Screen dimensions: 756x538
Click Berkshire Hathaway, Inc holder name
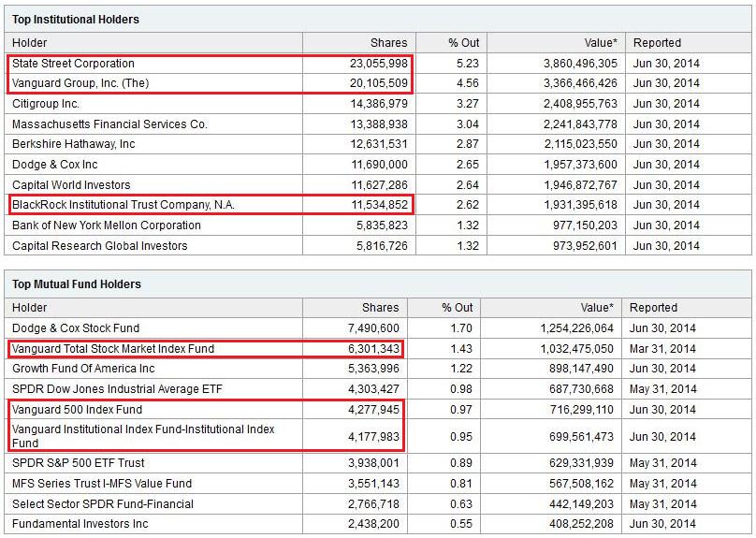tap(73, 144)
